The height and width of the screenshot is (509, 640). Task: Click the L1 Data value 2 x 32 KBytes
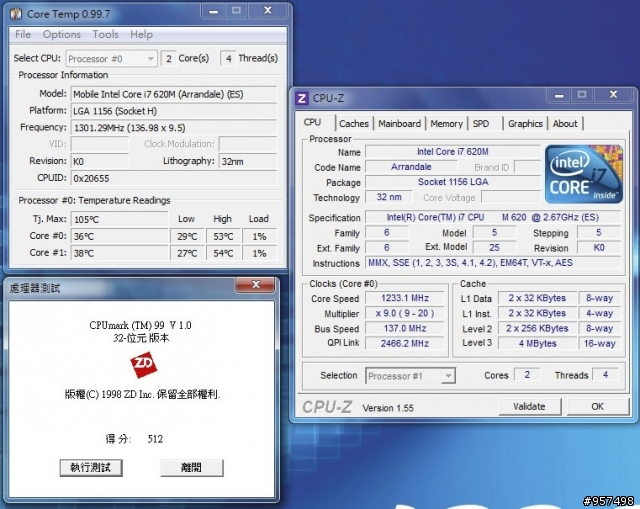click(x=537, y=298)
